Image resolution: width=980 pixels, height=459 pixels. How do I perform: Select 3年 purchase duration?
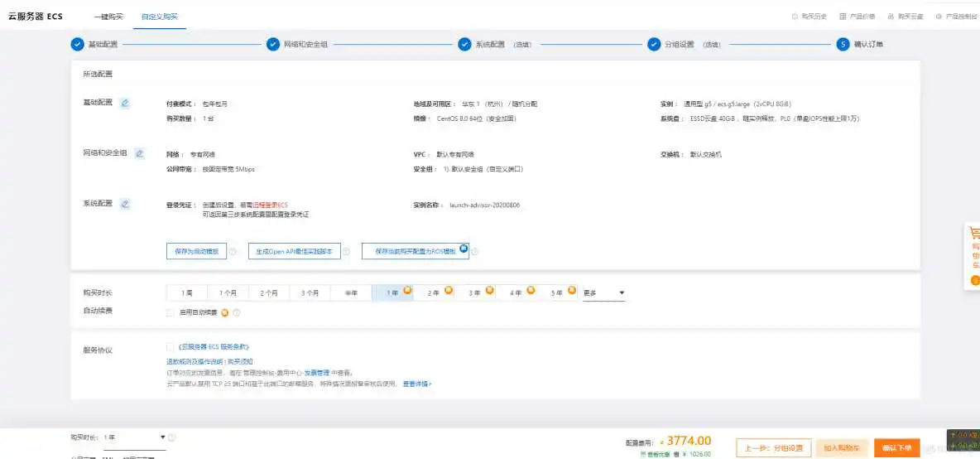tap(475, 292)
